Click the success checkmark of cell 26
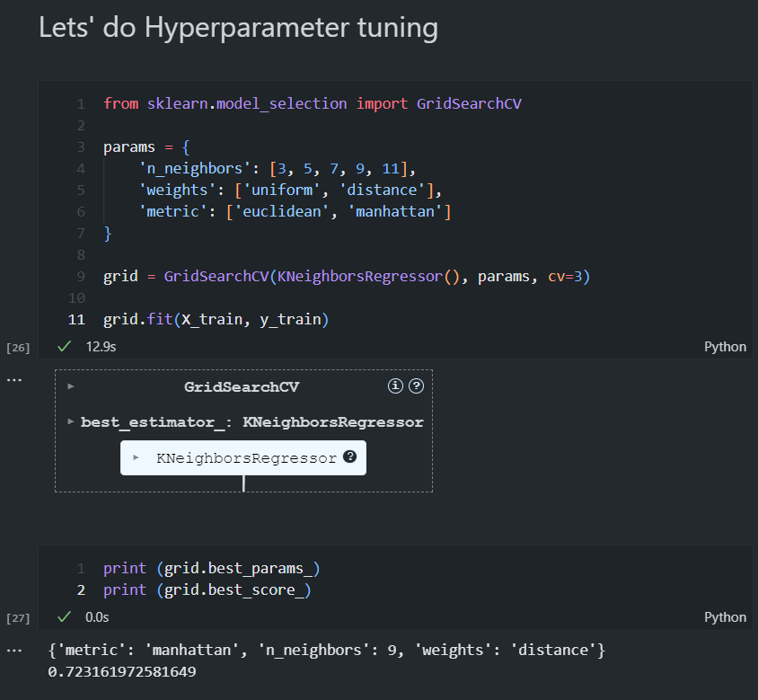Image resolution: width=758 pixels, height=700 pixels. click(x=65, y=346)
